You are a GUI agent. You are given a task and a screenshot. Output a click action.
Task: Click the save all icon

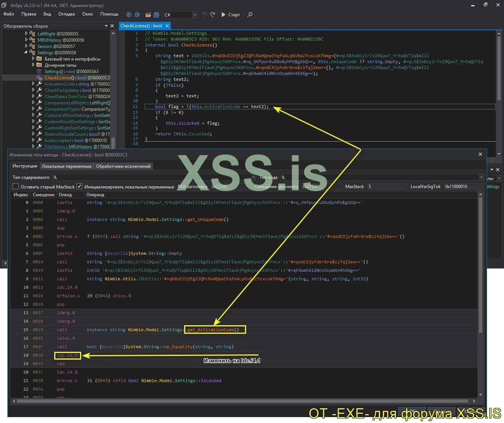tap(156, 15)
